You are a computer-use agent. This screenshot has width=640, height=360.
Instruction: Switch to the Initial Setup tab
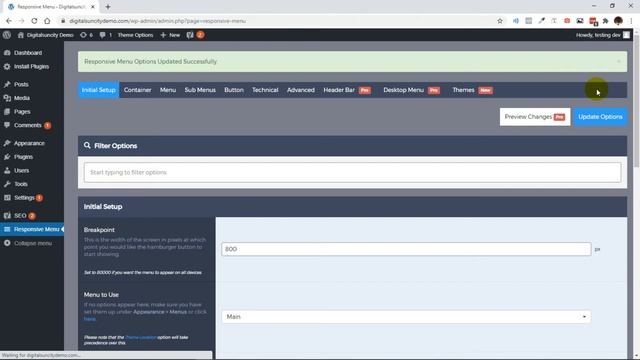(x=98, y=90)
